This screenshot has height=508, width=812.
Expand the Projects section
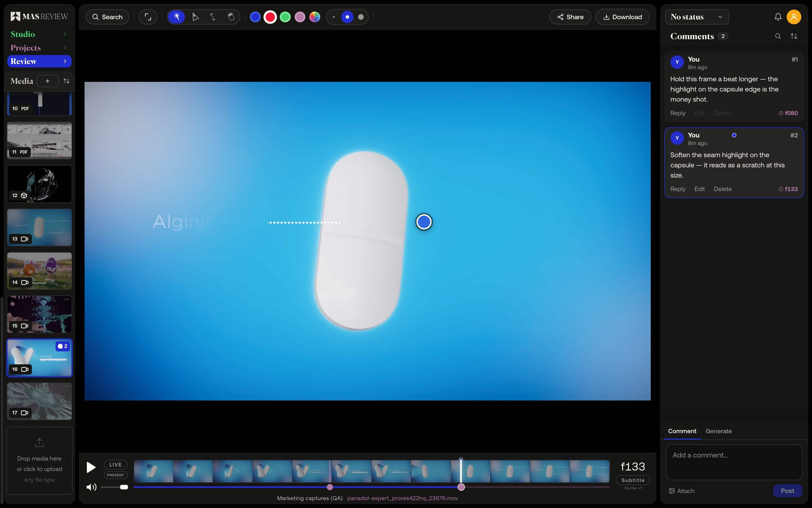tap(39, 48)
